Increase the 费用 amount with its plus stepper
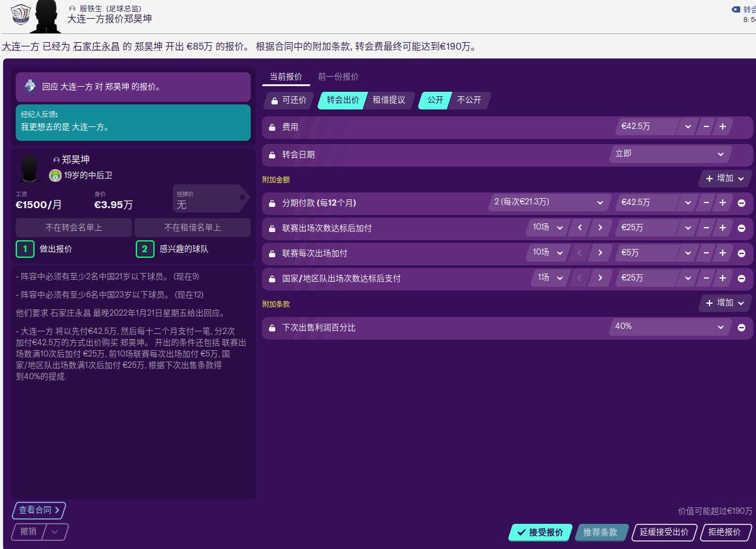 (721, 126)
